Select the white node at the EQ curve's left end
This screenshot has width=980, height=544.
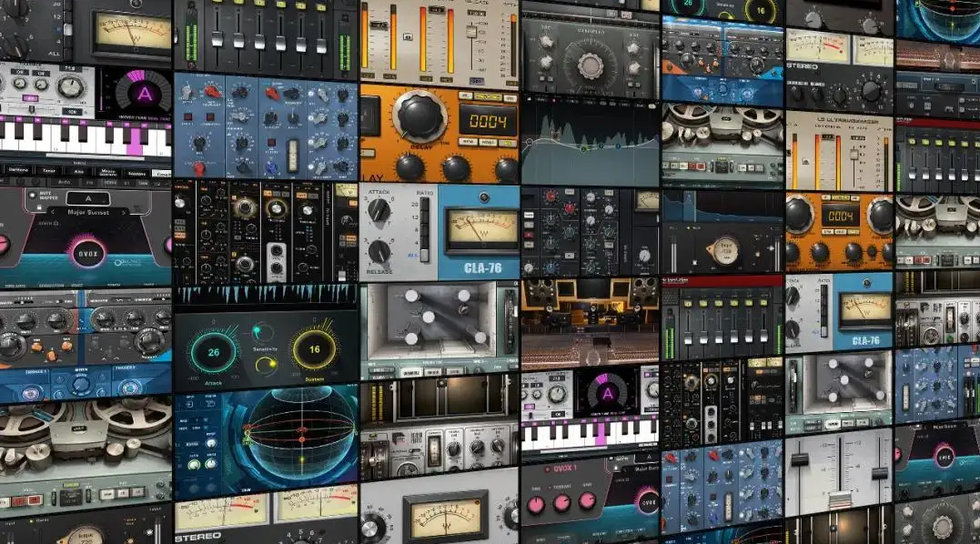[529, 142]
